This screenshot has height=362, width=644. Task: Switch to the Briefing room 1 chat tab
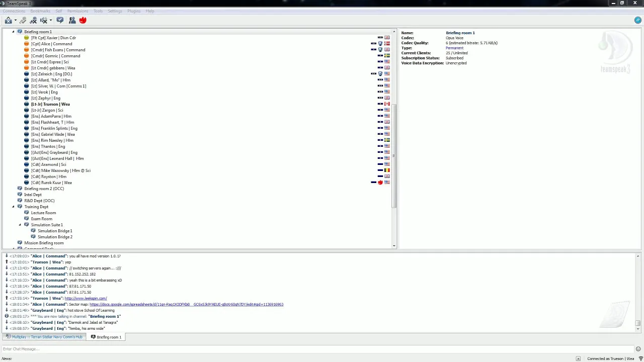[x=106, y=337]
